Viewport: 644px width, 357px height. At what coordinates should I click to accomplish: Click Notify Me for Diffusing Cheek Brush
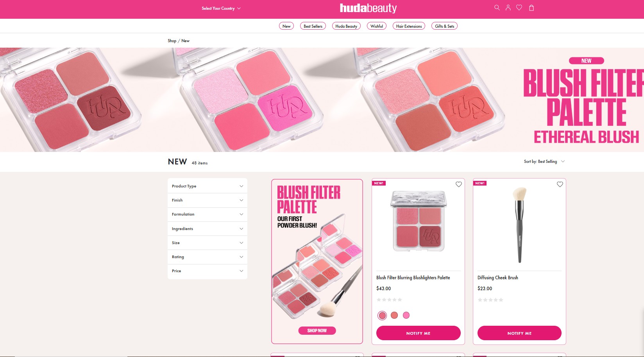tap(519, 333)
